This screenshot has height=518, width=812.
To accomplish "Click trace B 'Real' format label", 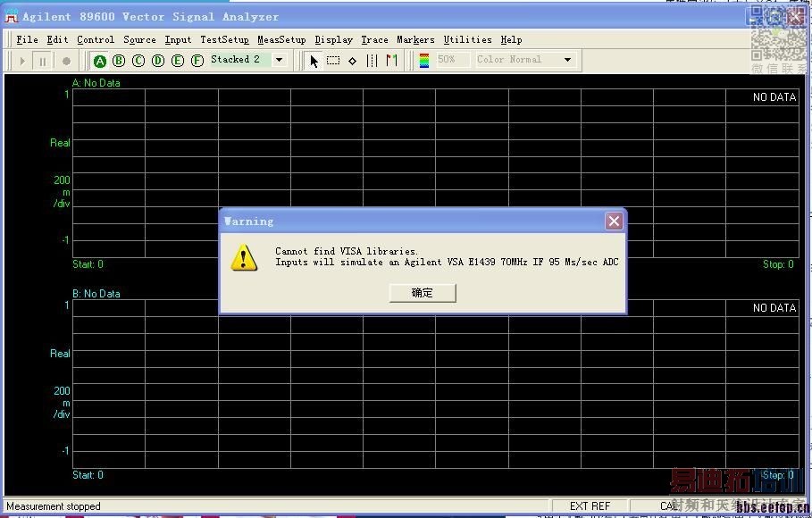I will (x=60, y=354).
